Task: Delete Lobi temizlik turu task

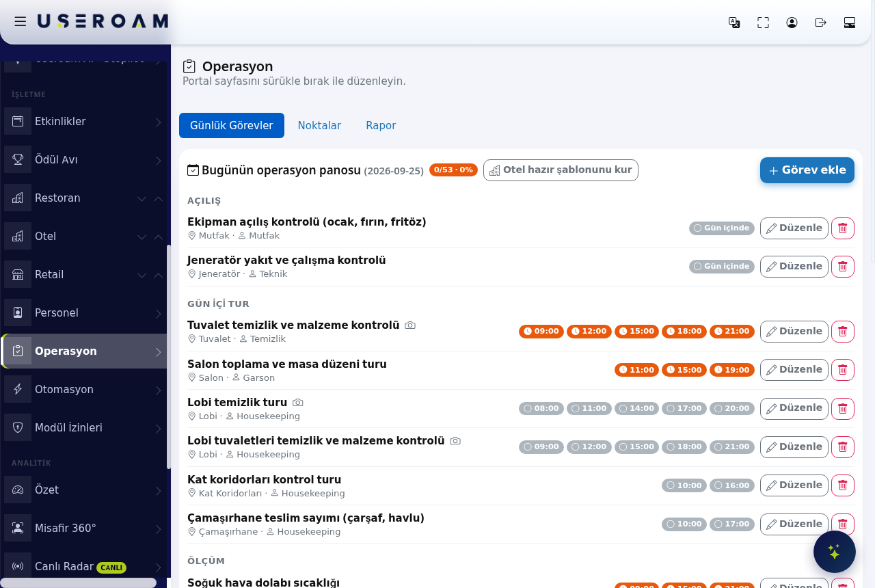Action: click(842, 409)
